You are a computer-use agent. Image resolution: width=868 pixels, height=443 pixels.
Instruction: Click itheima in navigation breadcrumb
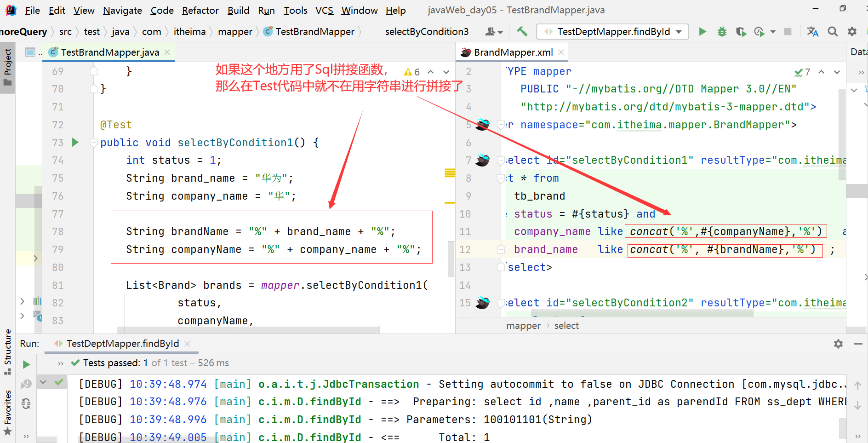[x=189, y=31]
